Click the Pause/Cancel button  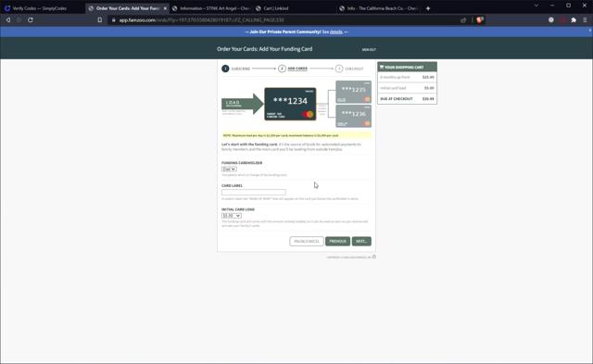click(x=307, y=241)
